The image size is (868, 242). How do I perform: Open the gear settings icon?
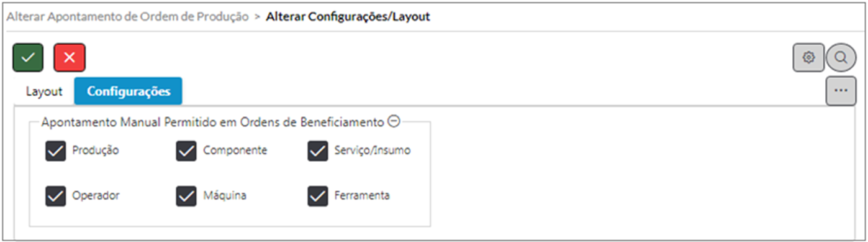pos(808,58)
